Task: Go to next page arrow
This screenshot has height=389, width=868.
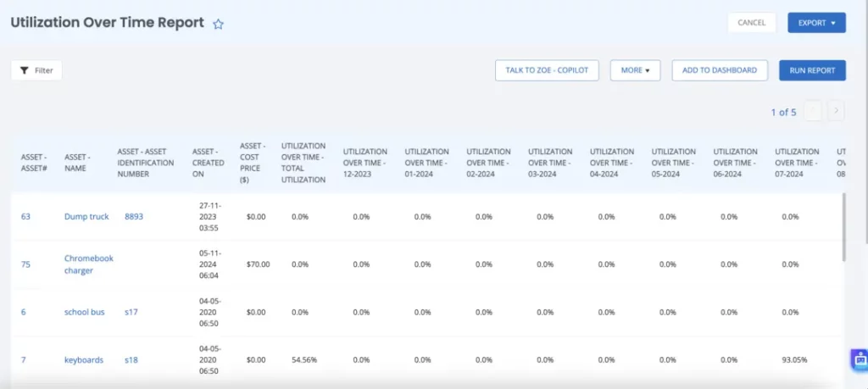Action: point(836,111)
